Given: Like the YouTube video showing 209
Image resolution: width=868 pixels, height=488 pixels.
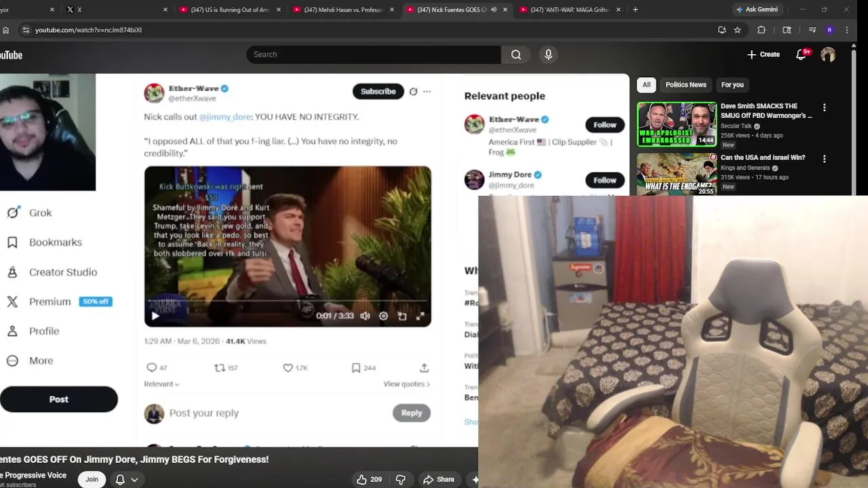Looking at the screenshot, I should 370,479.
